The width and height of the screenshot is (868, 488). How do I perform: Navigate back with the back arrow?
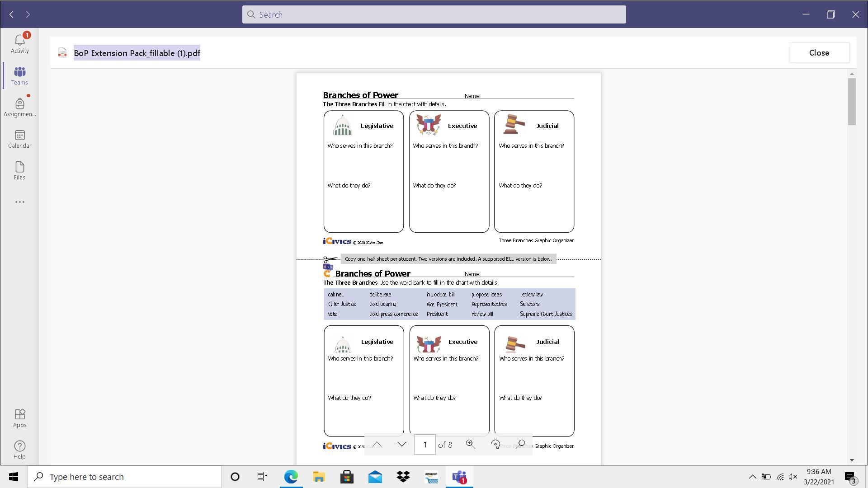12,14
